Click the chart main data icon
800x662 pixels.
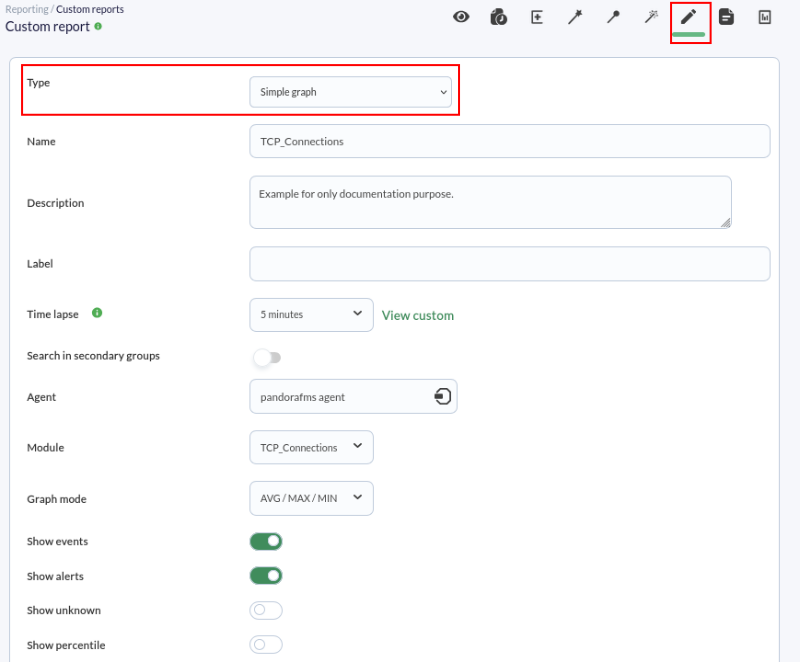[x=764, y=17]
